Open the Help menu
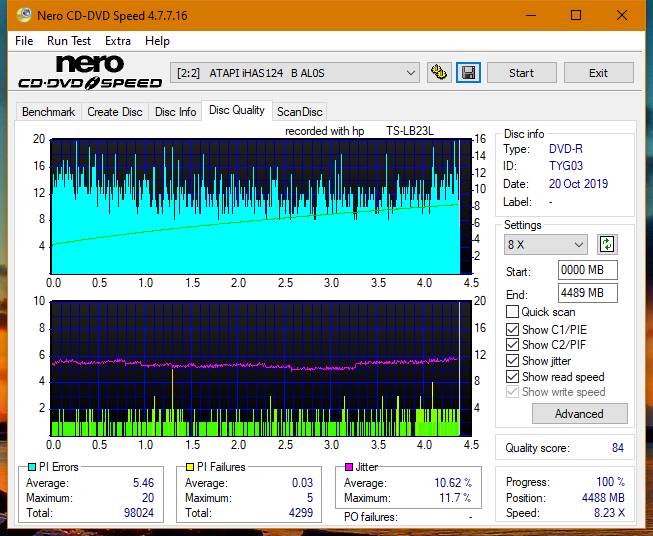Screen dimensions: 653x536 (157, 41)
